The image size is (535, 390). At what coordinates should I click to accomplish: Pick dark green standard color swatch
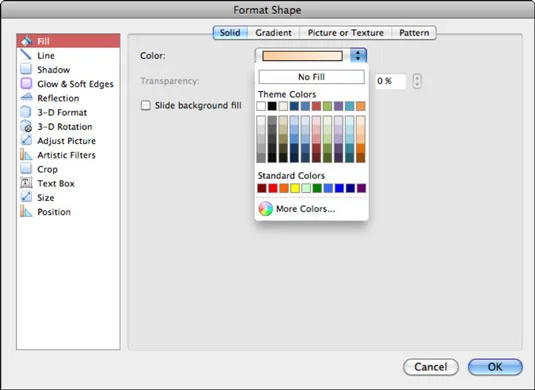317,188
